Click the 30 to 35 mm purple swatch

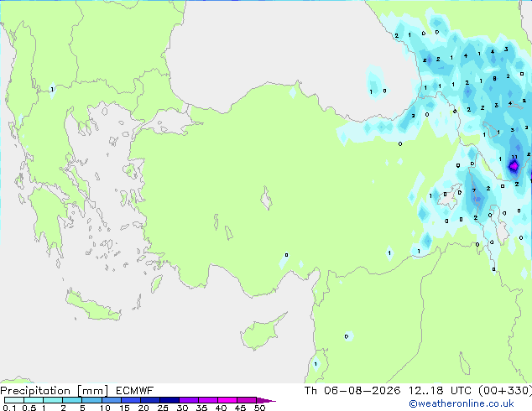coord(189,400)
